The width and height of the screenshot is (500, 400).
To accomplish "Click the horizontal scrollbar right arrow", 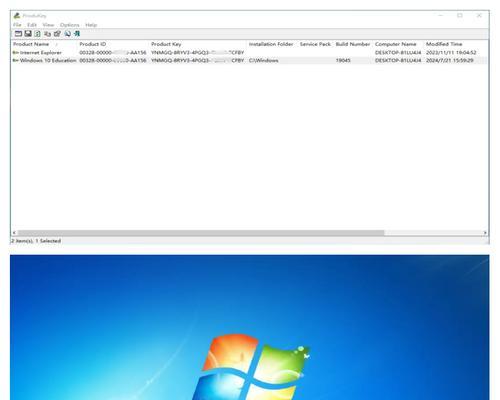I will tap(485, 233).
